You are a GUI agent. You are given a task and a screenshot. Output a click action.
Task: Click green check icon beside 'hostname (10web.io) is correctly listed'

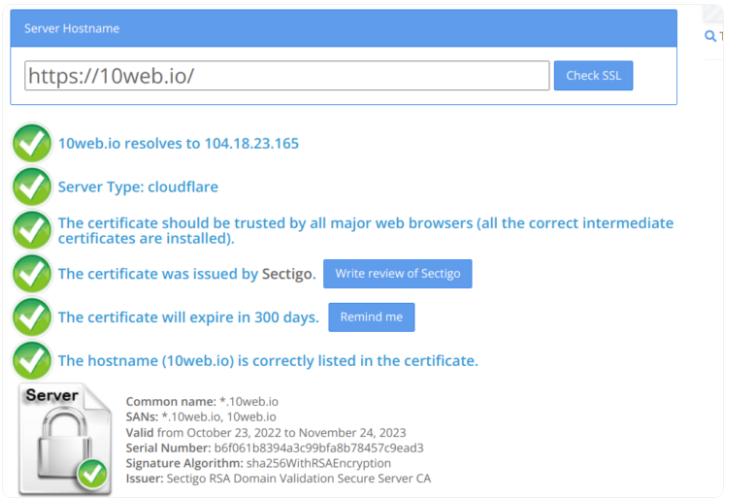32,360
